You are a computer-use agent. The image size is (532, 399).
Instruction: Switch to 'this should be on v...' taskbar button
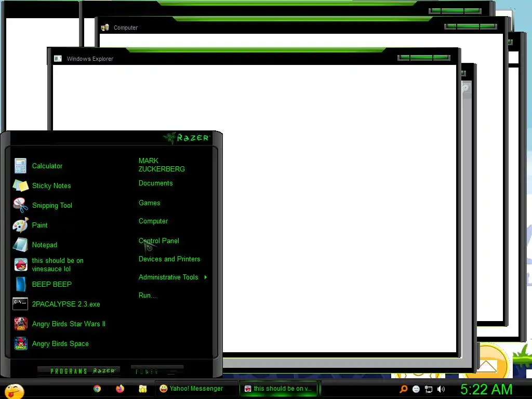pyautogui.click(x=280, y=389)
